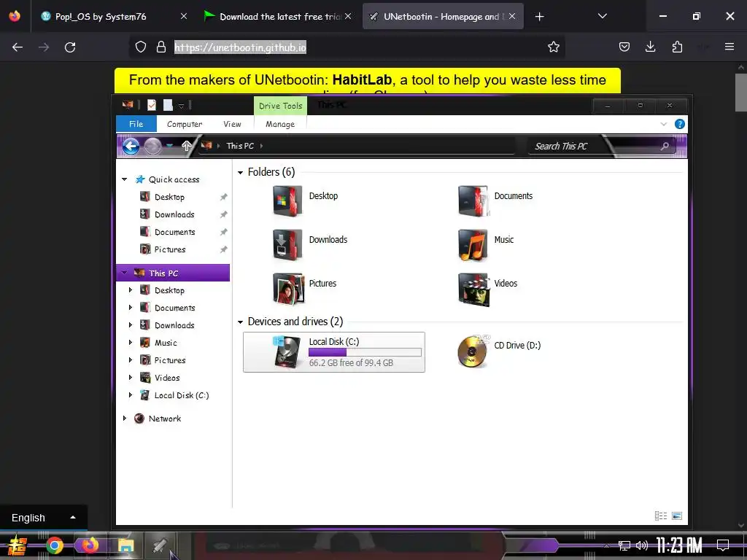Viewport: 747px width, 560px height.
Task: Click the site lock icon in address bar
Action: pyautogui.click(x=161, y=47)
